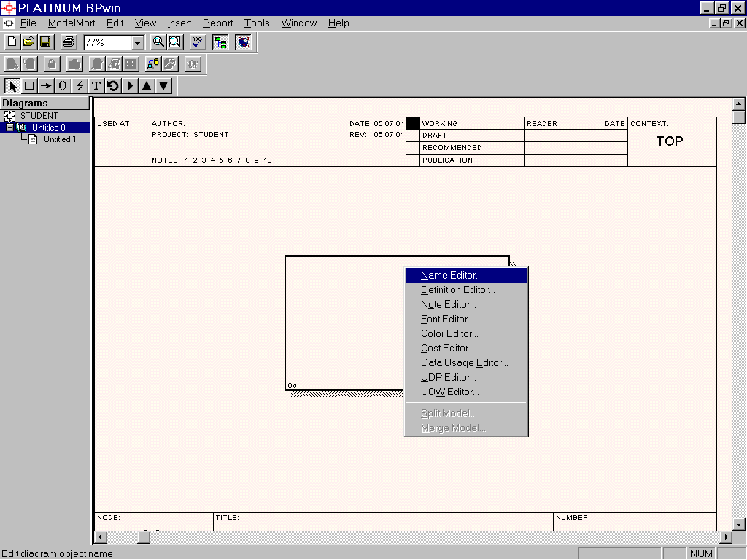The image size is (747, 560).
Task: Click the New model toolbar icon
Action: pyautogui.click(x=12, y=42)
